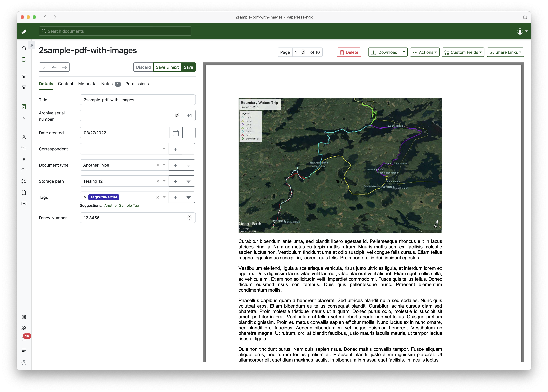Click the file tasks icon with badge 16
The width and height of the screenshot is (548, 392).
click(x=24, y=339)
